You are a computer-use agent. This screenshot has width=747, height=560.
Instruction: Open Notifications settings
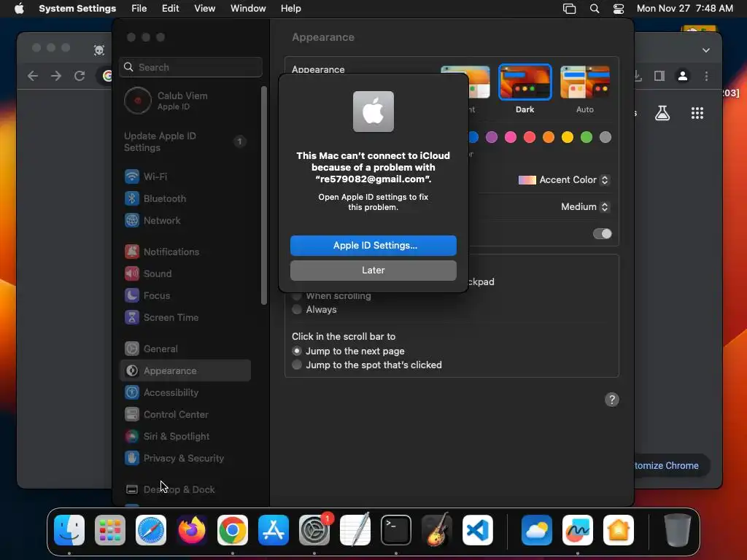(x=185, y=252)
